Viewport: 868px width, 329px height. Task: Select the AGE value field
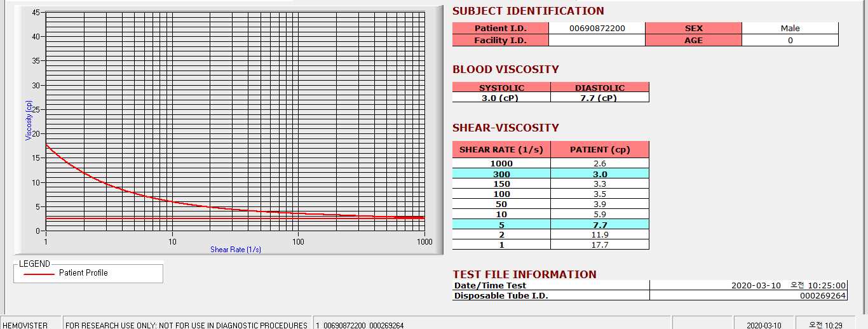[790, 40]
